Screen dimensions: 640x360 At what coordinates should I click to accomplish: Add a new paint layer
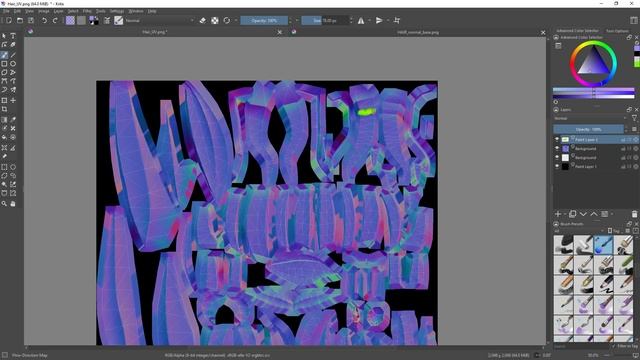(x=558, y=214)
